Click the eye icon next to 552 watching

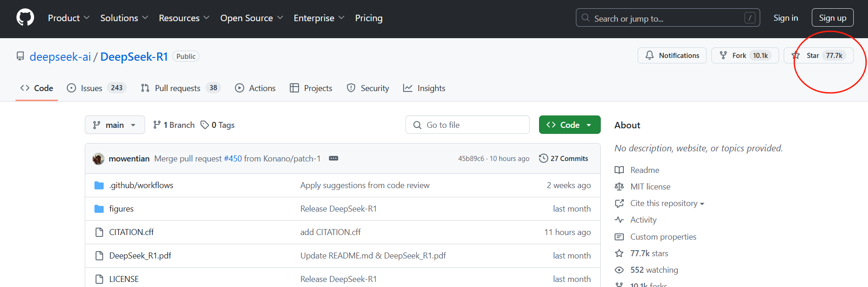[619, 270]
